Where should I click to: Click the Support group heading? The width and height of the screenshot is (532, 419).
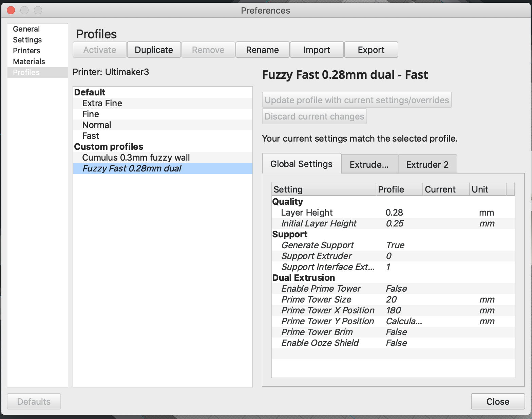(290, 234)
